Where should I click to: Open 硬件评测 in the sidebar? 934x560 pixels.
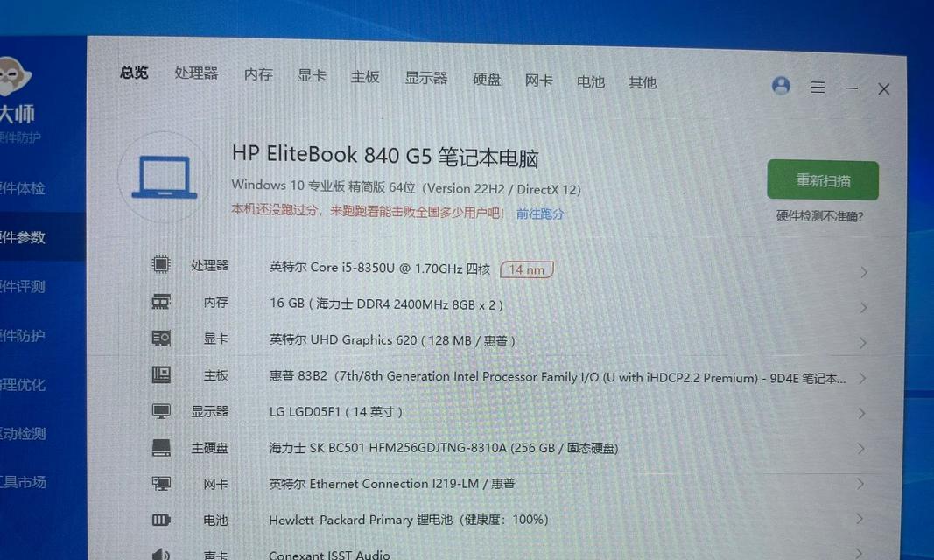coord(23,287)
